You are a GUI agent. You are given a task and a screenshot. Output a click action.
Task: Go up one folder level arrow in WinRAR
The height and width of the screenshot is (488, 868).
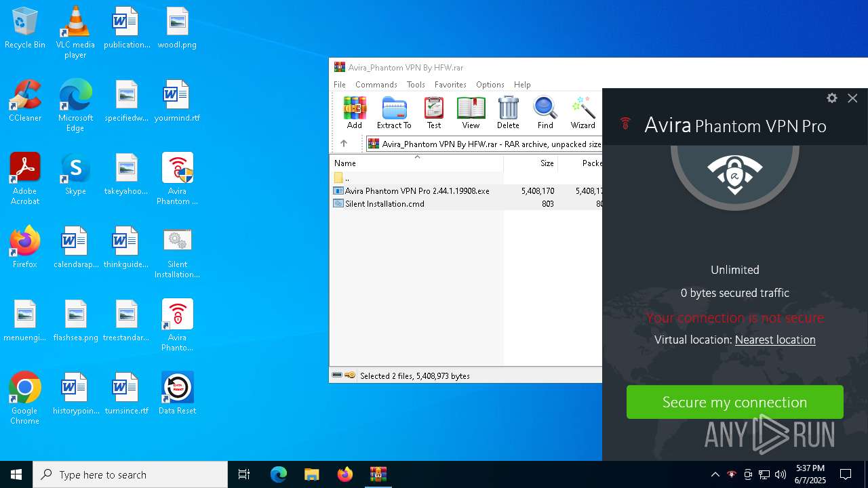(x=344, y=144)
